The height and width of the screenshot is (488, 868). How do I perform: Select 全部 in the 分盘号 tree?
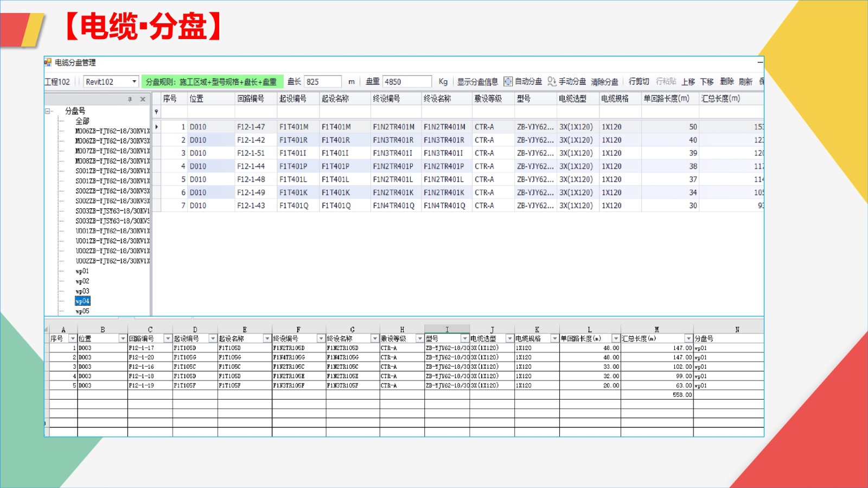click(x=82, y=121)
